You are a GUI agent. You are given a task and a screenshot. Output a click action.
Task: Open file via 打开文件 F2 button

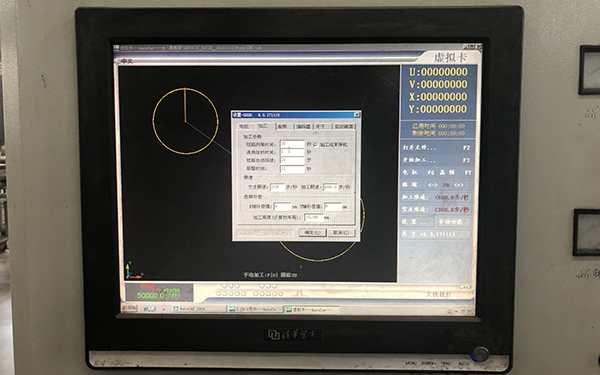(x=436, y=148)
